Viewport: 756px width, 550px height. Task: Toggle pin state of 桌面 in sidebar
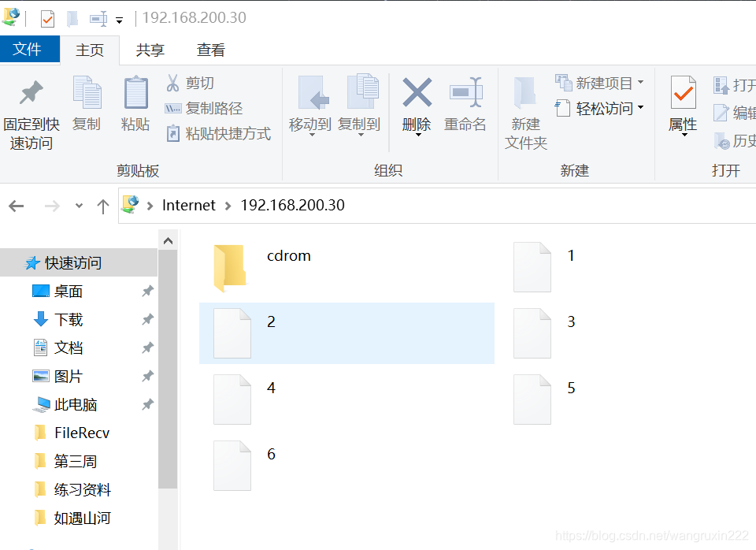pos(146,291)
